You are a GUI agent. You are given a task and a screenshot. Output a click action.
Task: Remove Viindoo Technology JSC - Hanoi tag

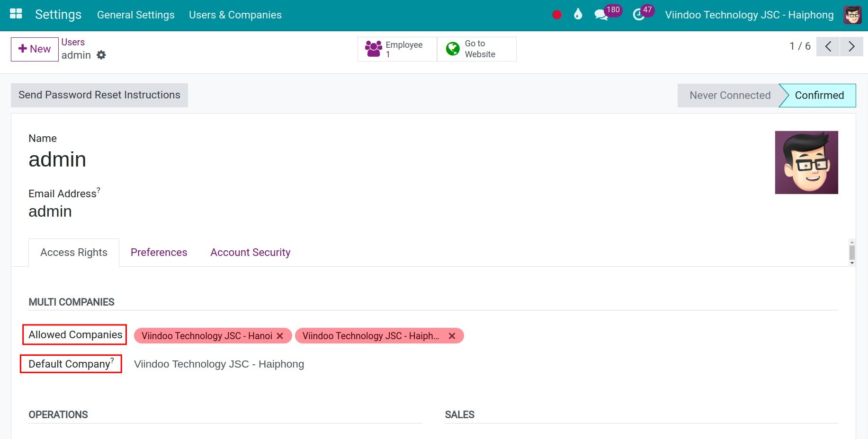(280, 336)
